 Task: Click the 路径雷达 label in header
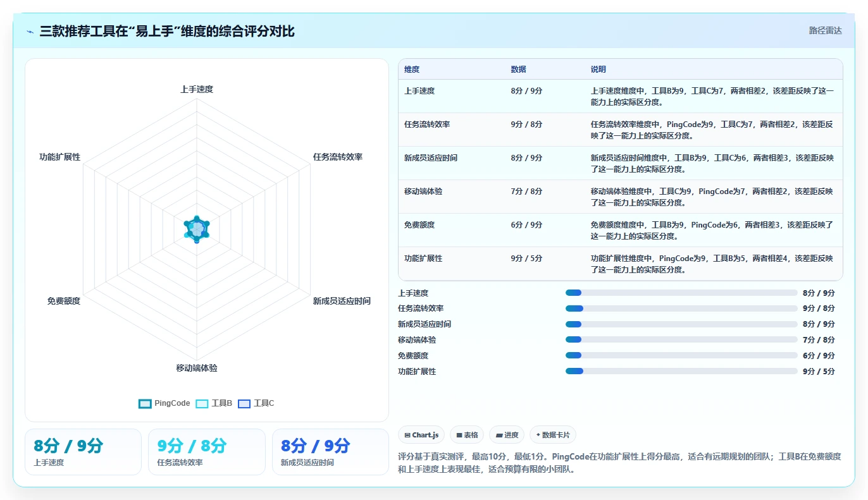pos(825,30)
